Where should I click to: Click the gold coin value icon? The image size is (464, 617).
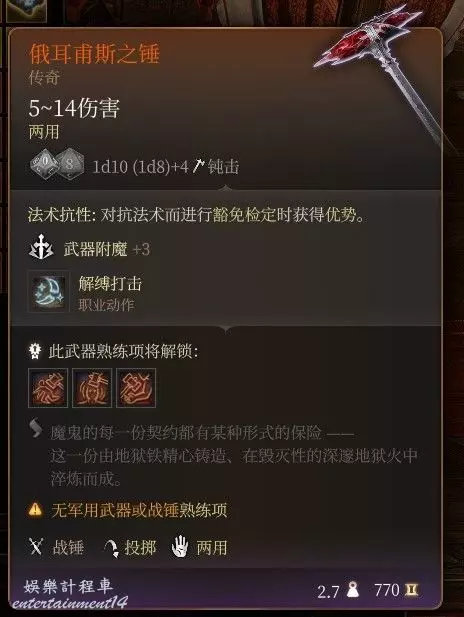412,589
